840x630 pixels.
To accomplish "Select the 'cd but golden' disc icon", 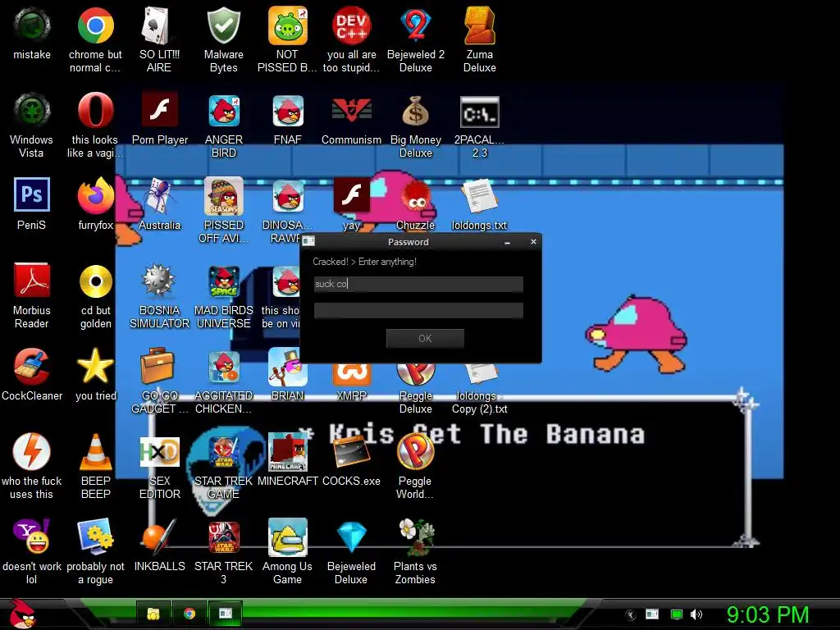I will pos(95,281).
